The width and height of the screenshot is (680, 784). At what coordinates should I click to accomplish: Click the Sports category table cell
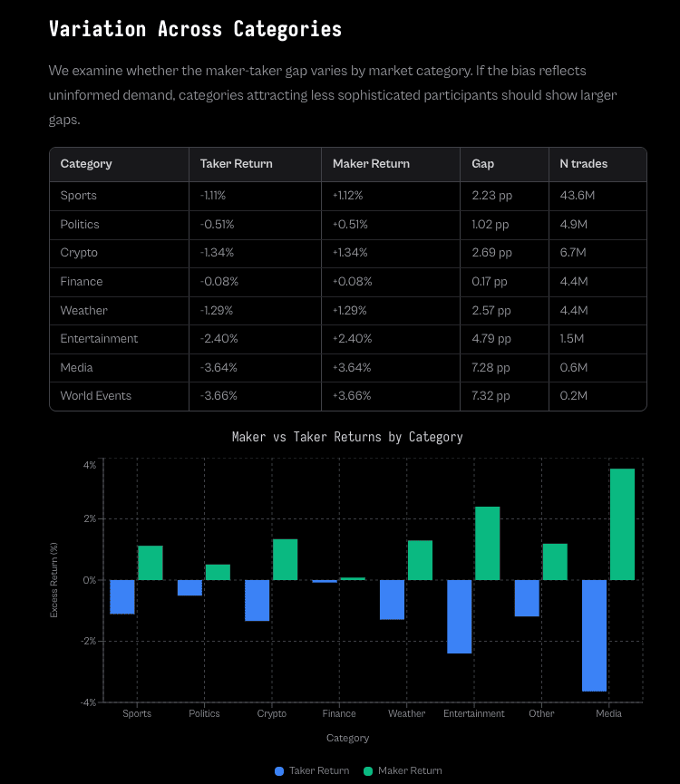coord(79,196)
